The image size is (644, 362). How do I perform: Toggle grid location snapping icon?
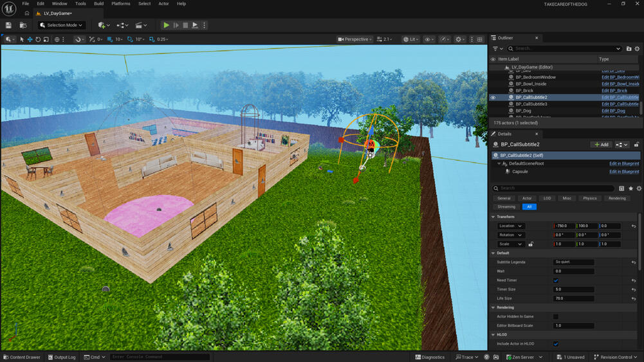(109, 39)
